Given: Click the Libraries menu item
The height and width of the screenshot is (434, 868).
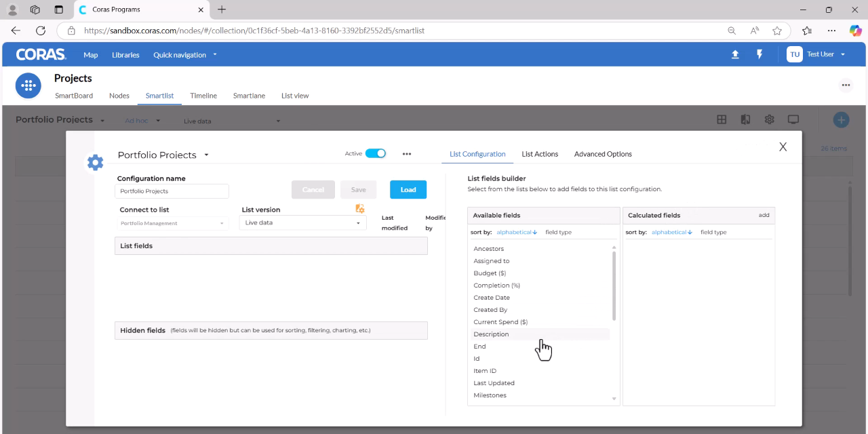Looking at the screenshot, I should pos(125,55).
